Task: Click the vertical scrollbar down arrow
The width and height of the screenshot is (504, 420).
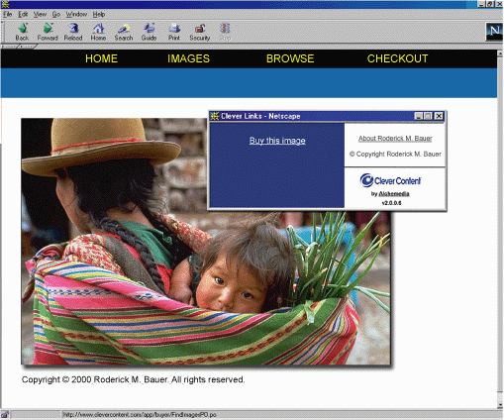Action: 500,404
